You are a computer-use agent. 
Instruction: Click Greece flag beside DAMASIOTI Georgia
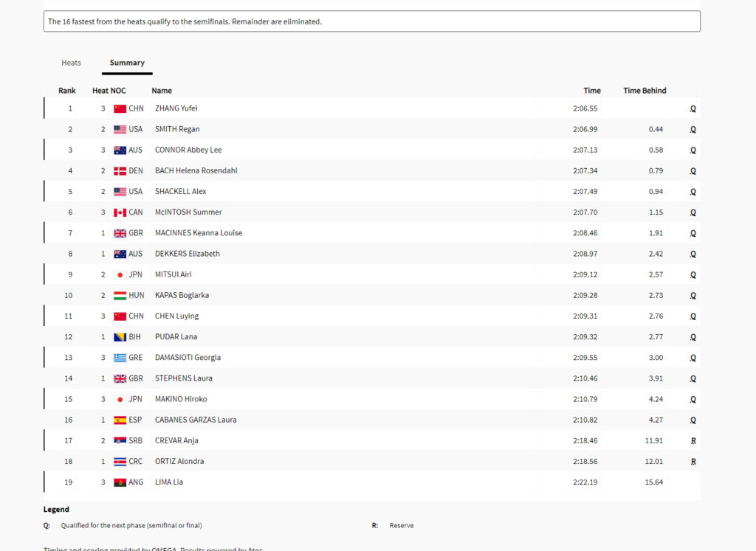[120, 358]
